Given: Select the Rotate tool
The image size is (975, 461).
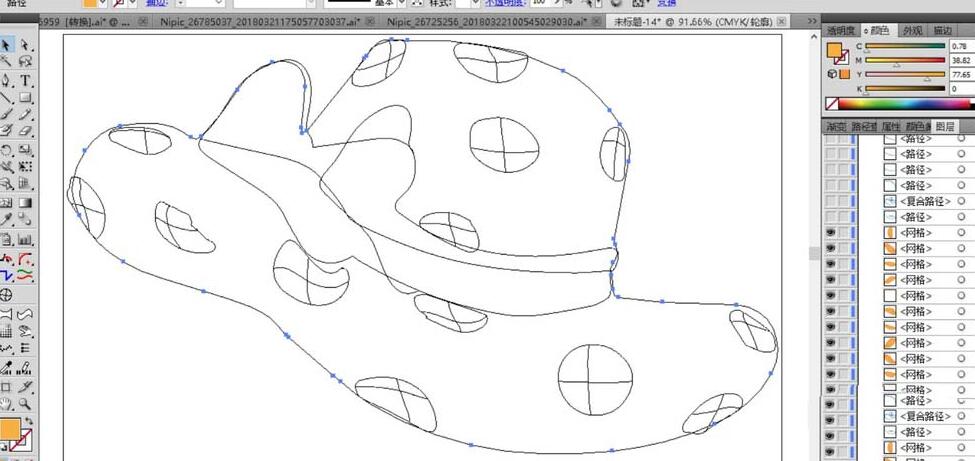Looking at the screenshot, I should pyautogui.click(x=6, y=150).
